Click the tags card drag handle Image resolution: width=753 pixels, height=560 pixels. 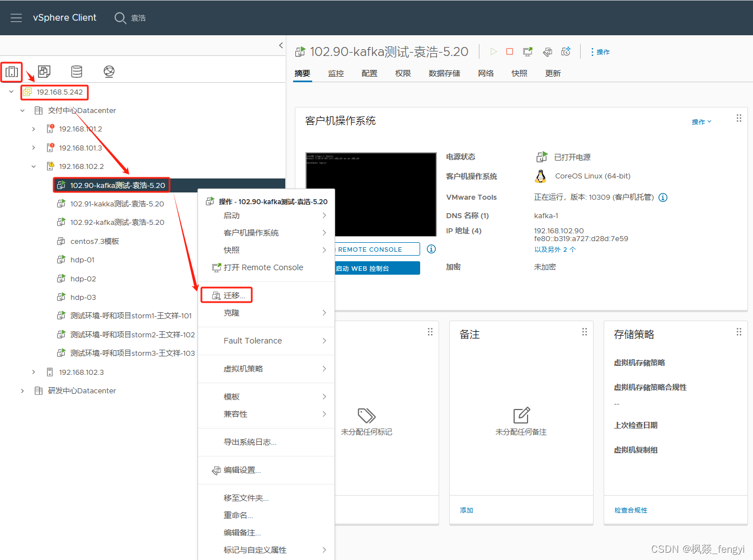point(430,332)
